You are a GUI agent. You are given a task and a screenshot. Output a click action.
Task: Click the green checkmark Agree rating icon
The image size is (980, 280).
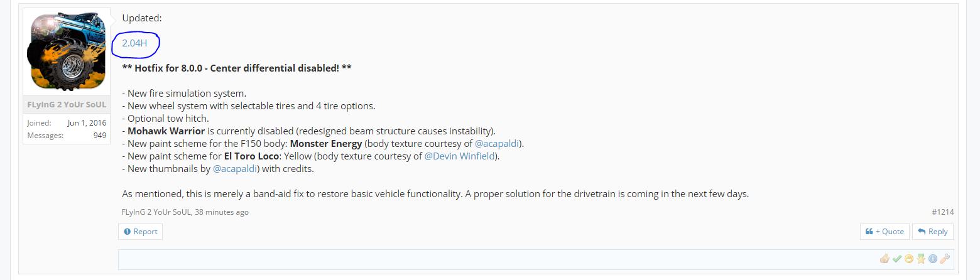point(897,259)
